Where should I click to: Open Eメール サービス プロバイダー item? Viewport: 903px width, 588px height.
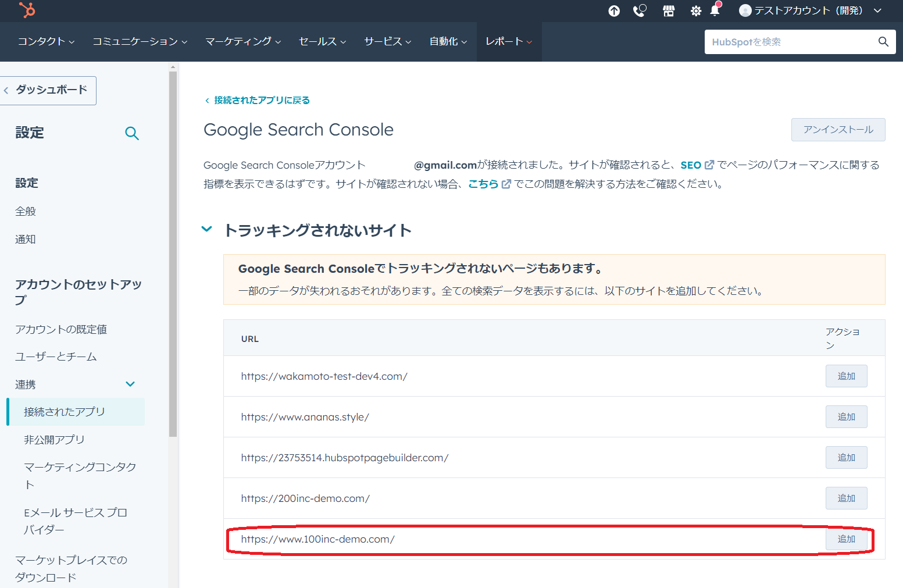(76, 521)
